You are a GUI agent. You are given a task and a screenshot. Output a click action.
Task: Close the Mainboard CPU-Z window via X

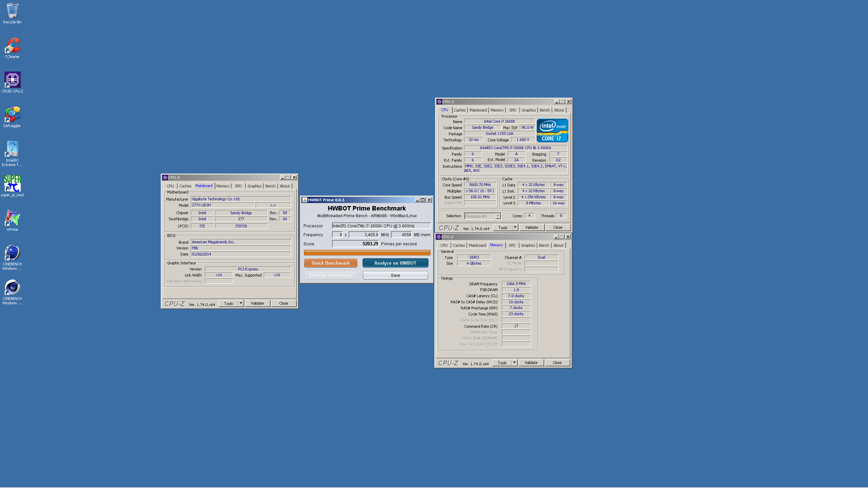[x=294, y=178]
